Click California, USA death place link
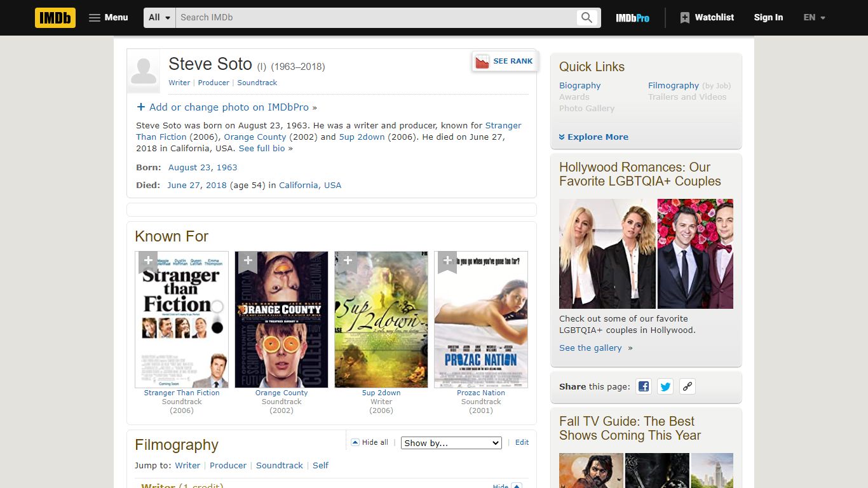Viewport: 868px width, 488px height. point(310,186)
